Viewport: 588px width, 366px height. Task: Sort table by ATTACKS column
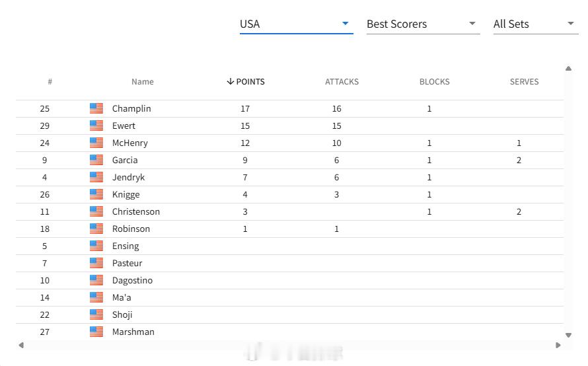(x=342, y=82)
